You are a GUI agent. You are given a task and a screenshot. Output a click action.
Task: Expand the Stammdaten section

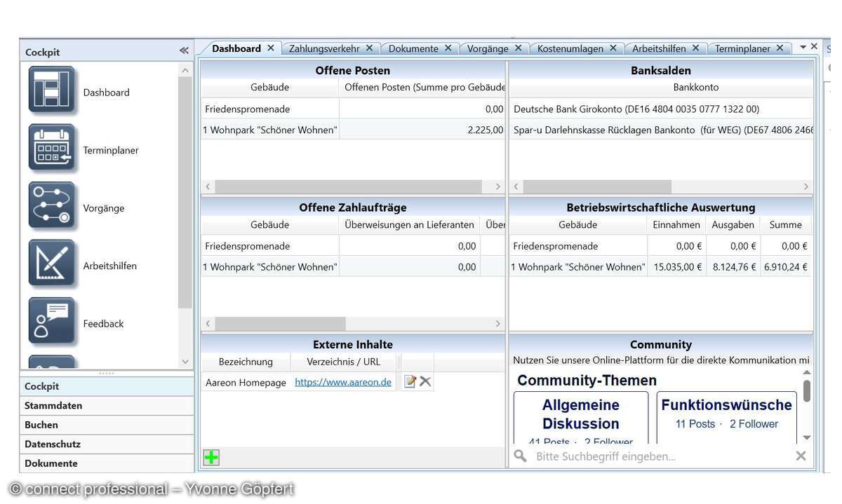[53, 406]
